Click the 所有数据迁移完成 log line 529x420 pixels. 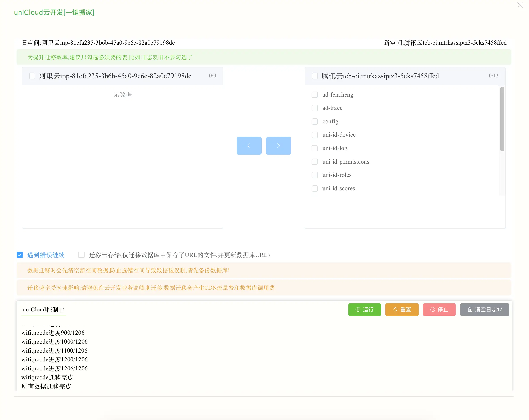click(x=46, y=386)
